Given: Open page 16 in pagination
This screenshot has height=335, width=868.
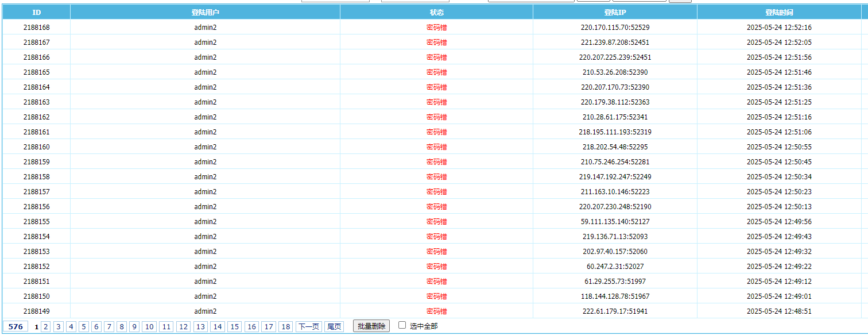Looking at the screenshot, I should pos(251,326).
